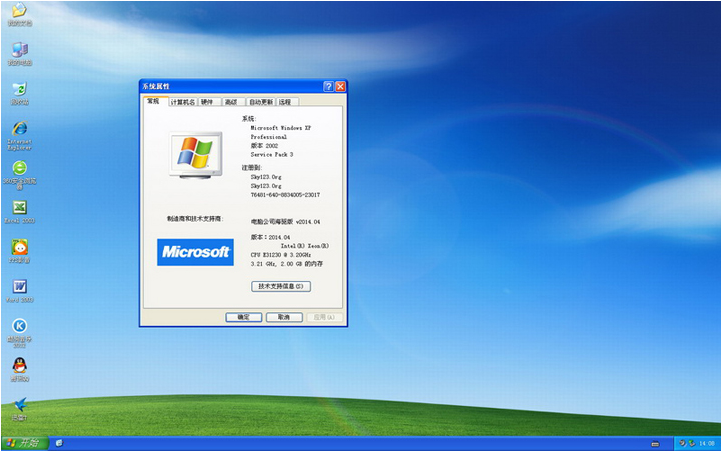Launch Internet Explorer from the desktop
The height and width of the screenshot is (453, 722).
pyautogui.click(x=18, y=130)
